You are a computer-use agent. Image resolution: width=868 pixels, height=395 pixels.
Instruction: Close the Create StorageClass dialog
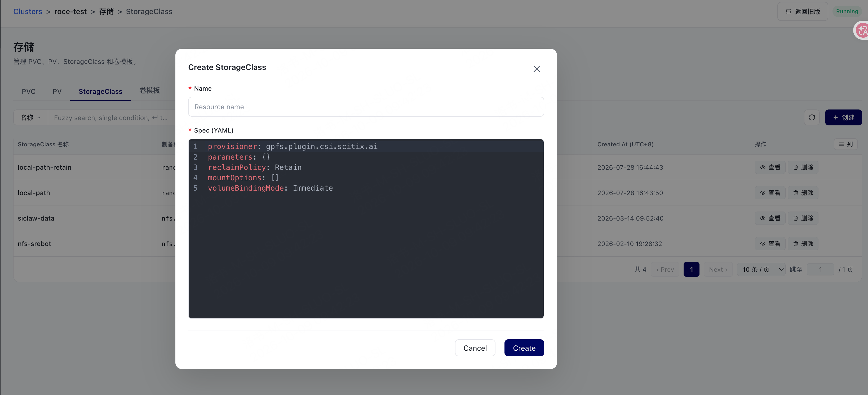pyautogui.click(x=537, y=69)
